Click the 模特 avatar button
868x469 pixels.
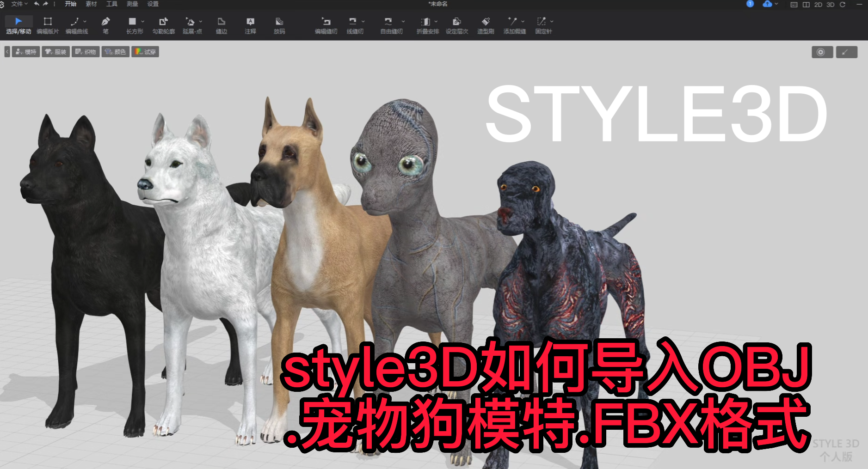[x=26, y=52]
